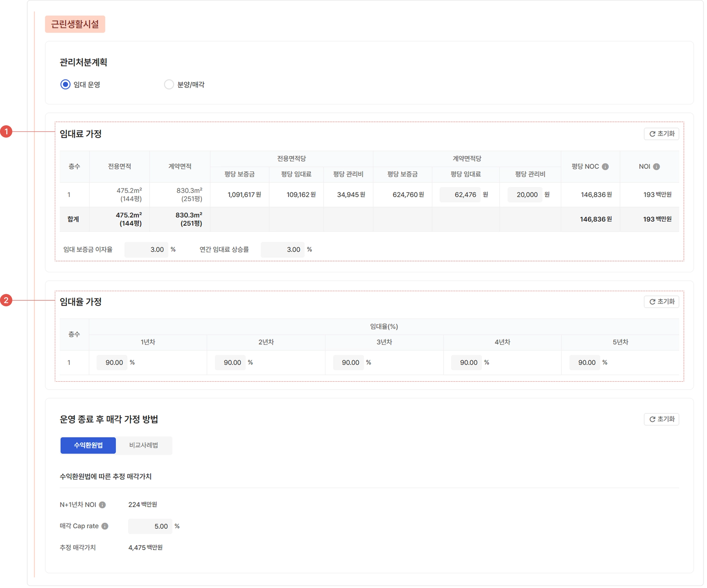Click the 근린생활시설 category label
707x588 pixels.
[x=75, y=24]
